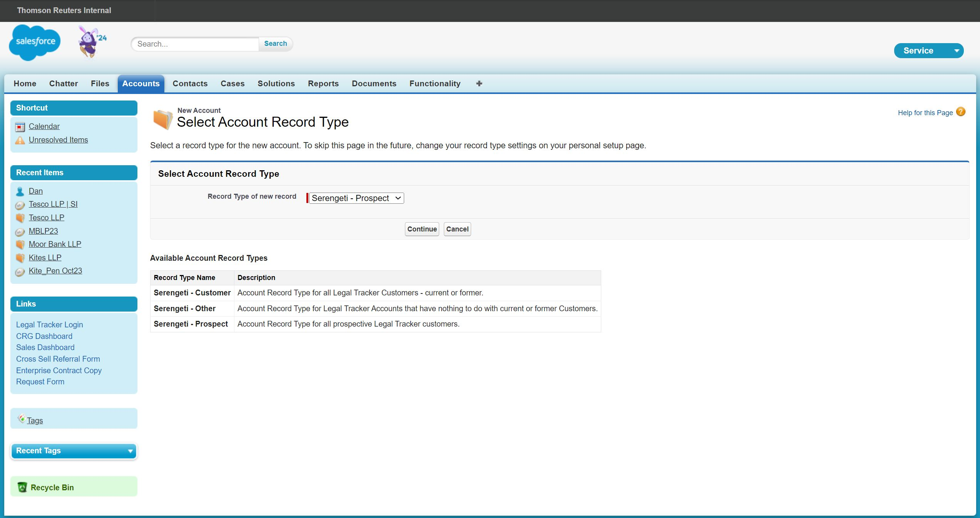Go to the Home tab

coord(25,84)
